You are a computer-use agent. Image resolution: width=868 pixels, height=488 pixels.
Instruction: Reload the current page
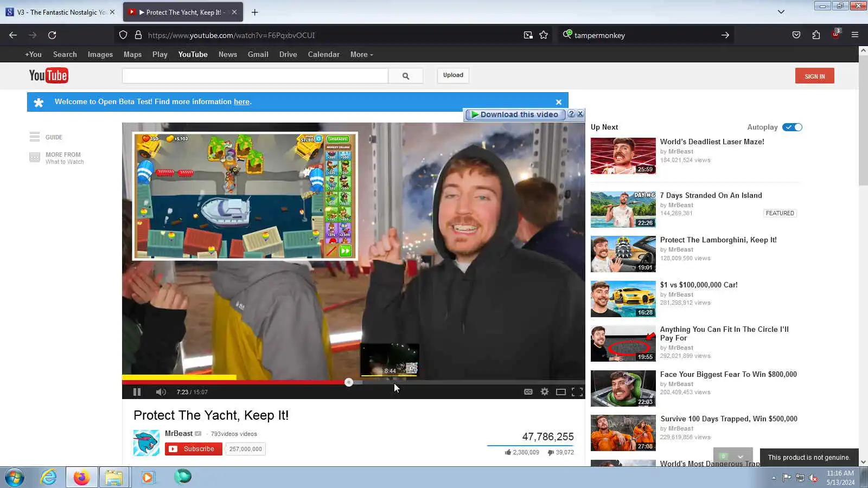pos(52,35)
